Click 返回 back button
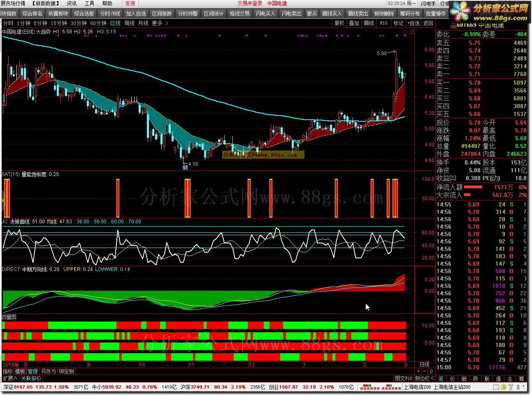 click(x=428, y=23)
